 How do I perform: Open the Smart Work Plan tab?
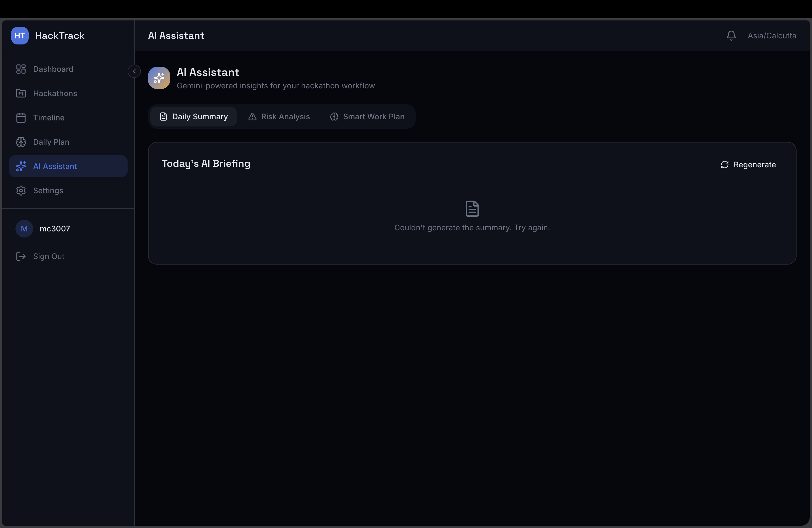[x=367, y=117]
